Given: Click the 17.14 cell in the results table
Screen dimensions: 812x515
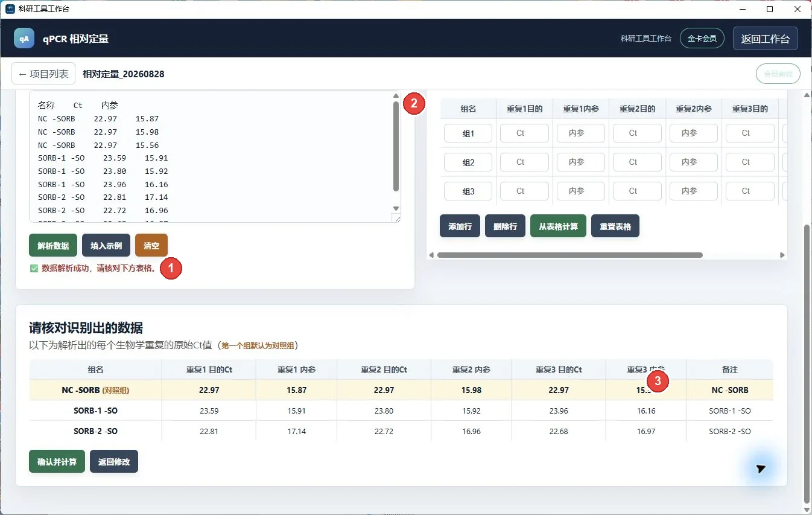Looking at the screenshot, I should point(296,431).
